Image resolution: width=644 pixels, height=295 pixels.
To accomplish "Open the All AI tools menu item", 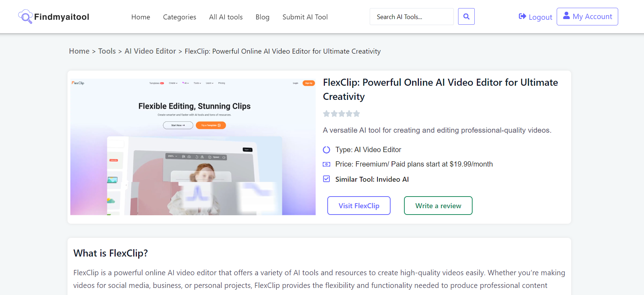I will pos(226,17).
